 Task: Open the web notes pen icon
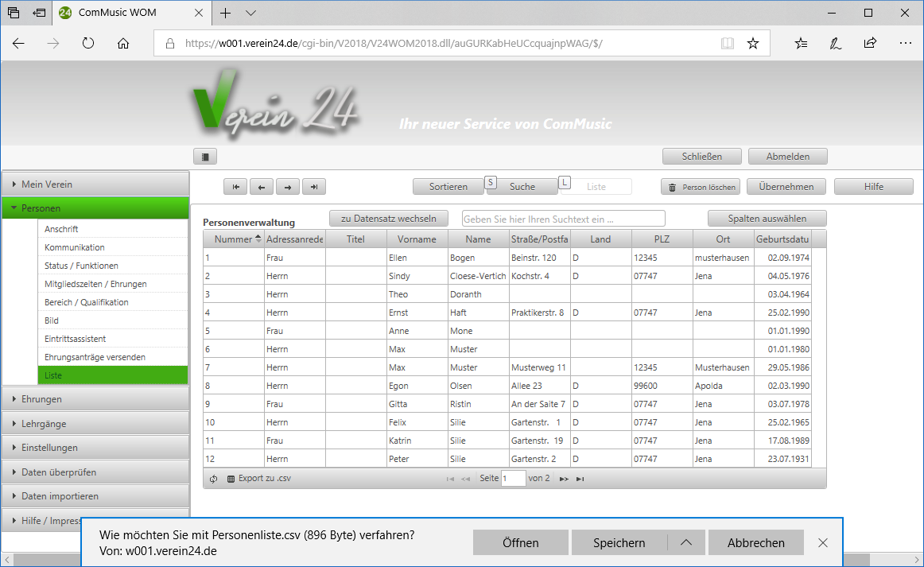pos(836,43)
